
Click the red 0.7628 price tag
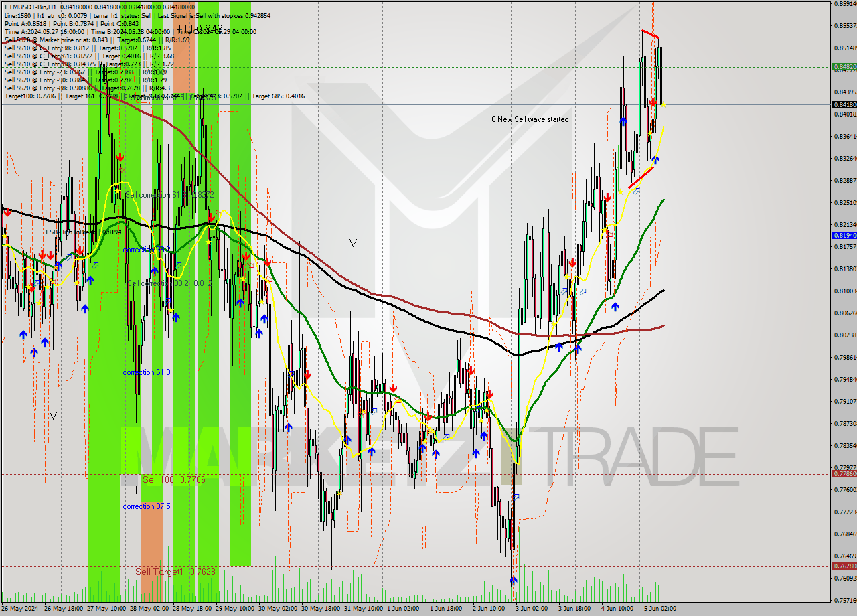[x=844, y=566]
